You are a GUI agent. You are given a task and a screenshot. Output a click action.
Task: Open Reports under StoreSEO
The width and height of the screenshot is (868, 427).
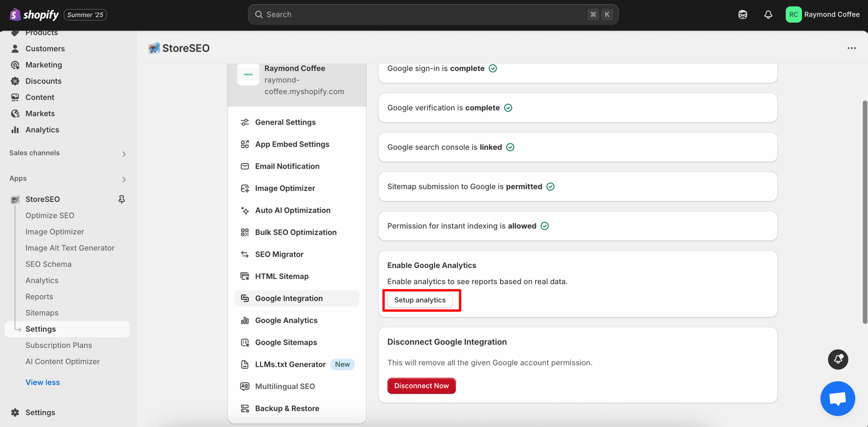click(39, 297)
